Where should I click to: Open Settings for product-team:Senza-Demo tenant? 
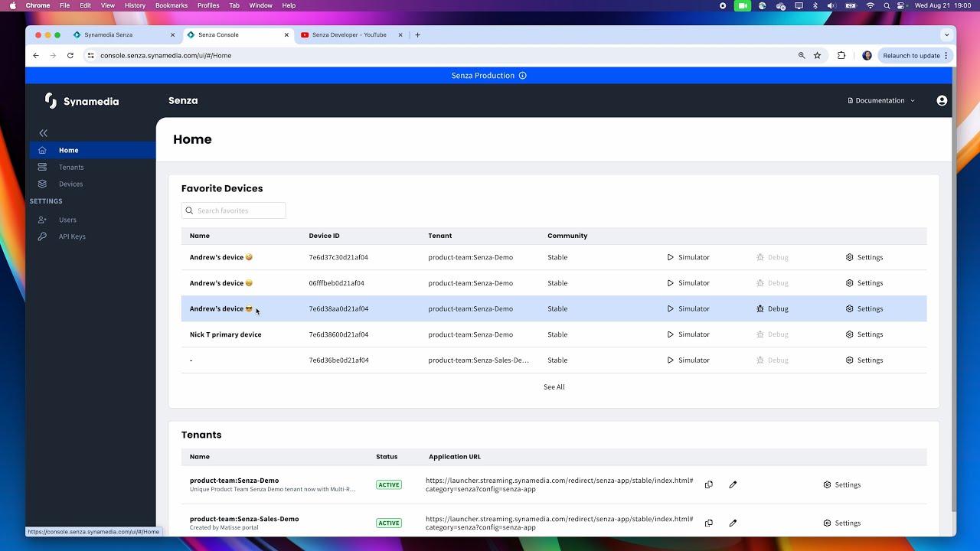(842, 484)
